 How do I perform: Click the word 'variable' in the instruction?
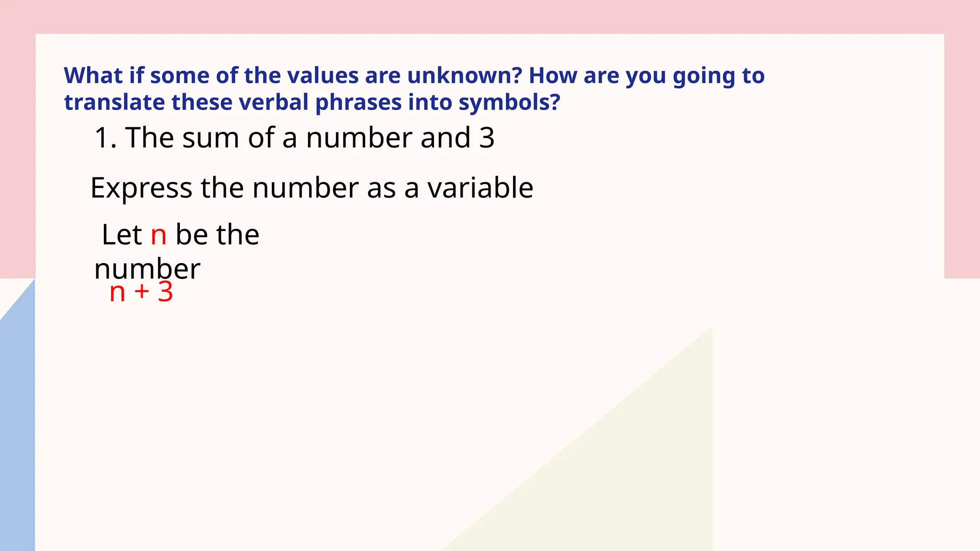click(480, 187)
